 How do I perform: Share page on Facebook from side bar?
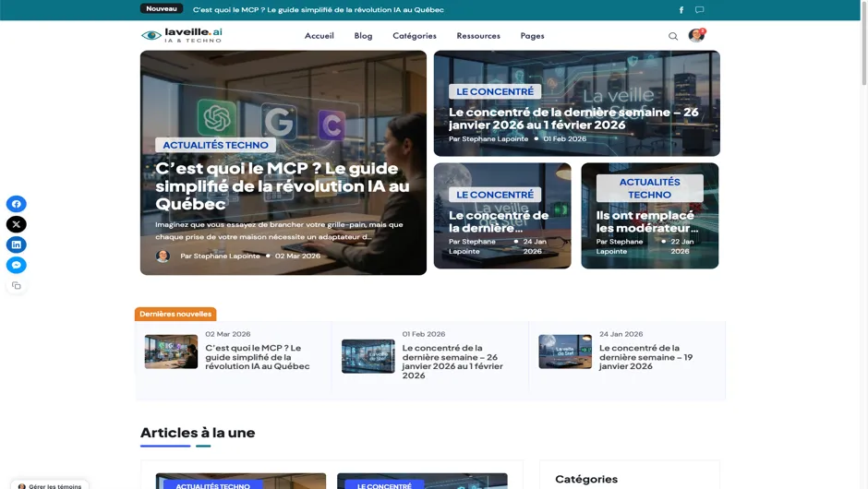point(16,204)
